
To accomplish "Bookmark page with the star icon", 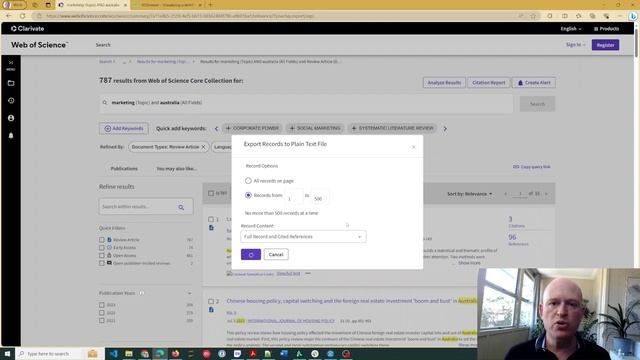I will pyautogui.click(x=533, y=16).
